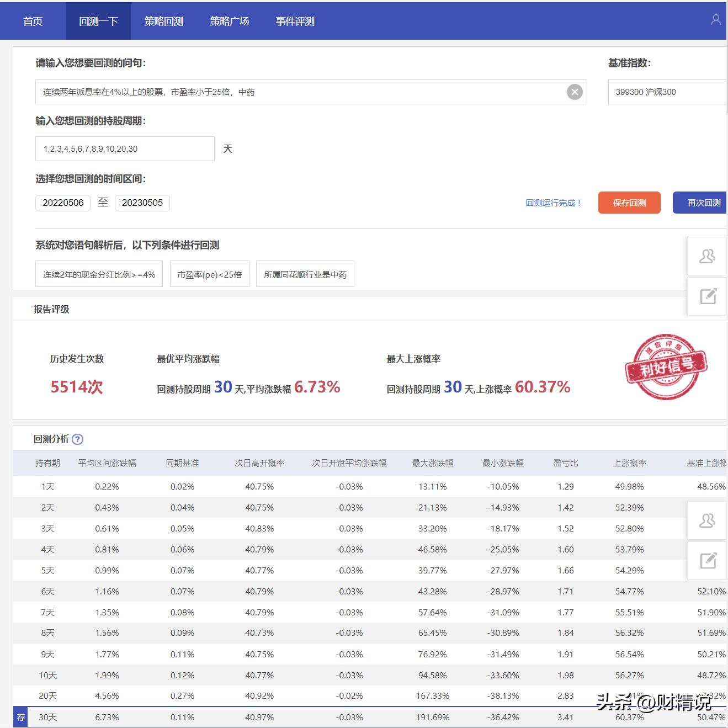This screenshot has width=728, height=728.
Task: Open the user profile icon in navbar
Action: pyautogui.click(x=716, y=20)
